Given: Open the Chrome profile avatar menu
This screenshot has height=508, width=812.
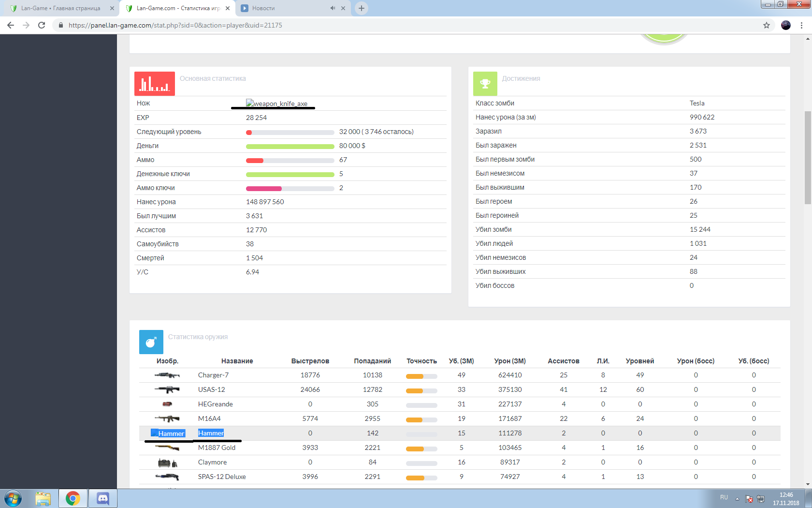Looking at the screenshot, I should point(786,25).
